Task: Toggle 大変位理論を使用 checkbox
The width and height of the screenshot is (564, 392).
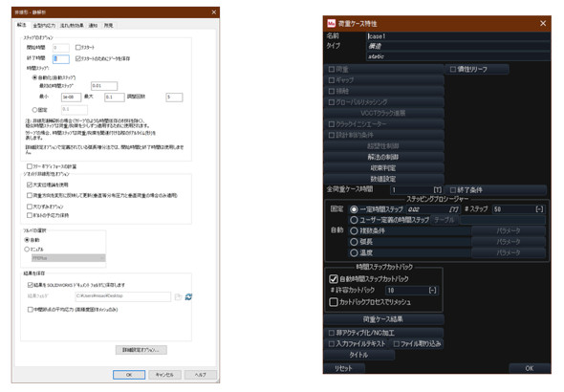Action: (30, 185)
